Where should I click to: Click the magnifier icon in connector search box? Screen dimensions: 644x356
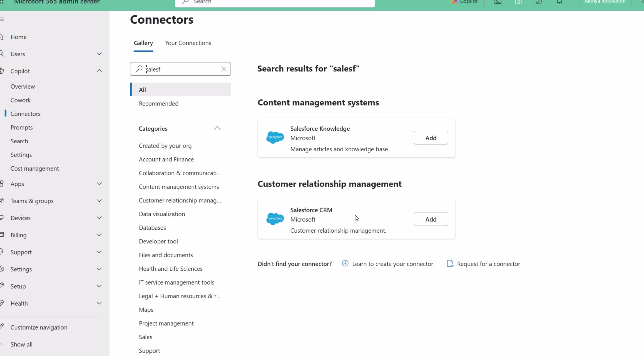pyautogui.click(x=139, y=69)
